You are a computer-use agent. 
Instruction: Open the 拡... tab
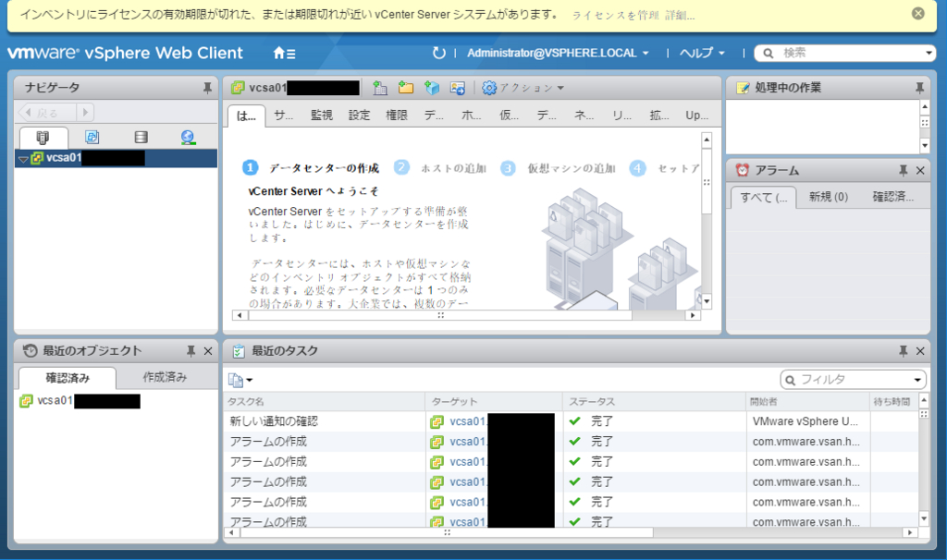[x=658, y=116]
